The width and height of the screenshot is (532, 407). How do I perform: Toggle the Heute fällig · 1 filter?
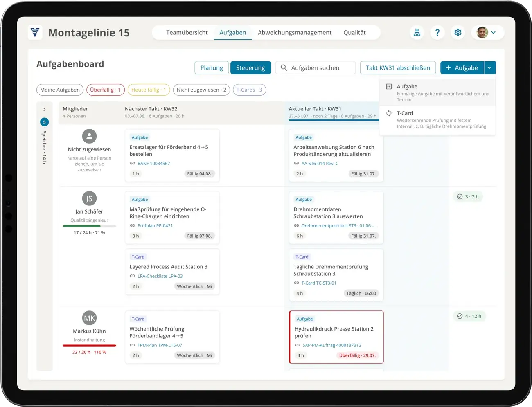click(149, 90)
